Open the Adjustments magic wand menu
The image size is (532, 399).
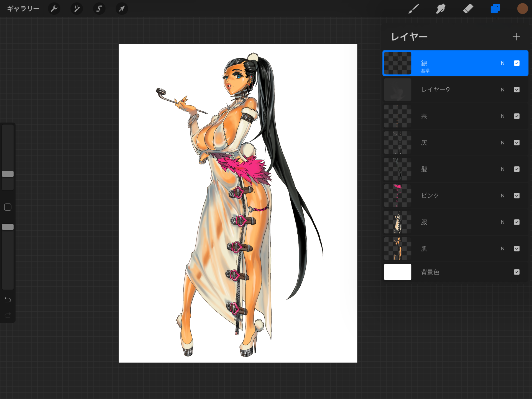[76, 9]
